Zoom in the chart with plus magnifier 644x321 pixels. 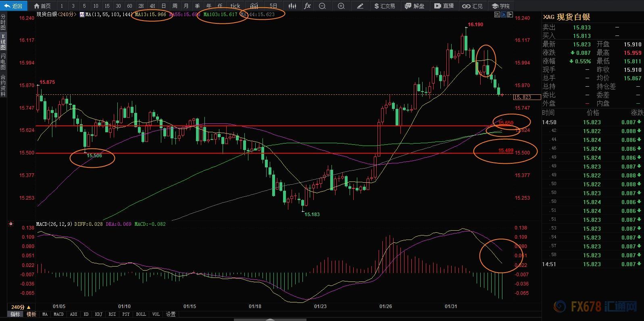click(x=341, y=6)
